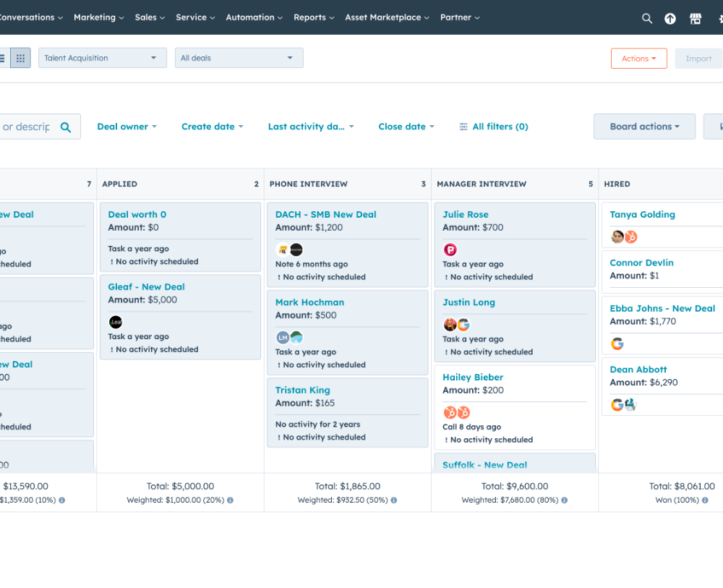723x588 pixels.
Task: Expand the Actions dropdown button
Action: click(x=638, y=59)
